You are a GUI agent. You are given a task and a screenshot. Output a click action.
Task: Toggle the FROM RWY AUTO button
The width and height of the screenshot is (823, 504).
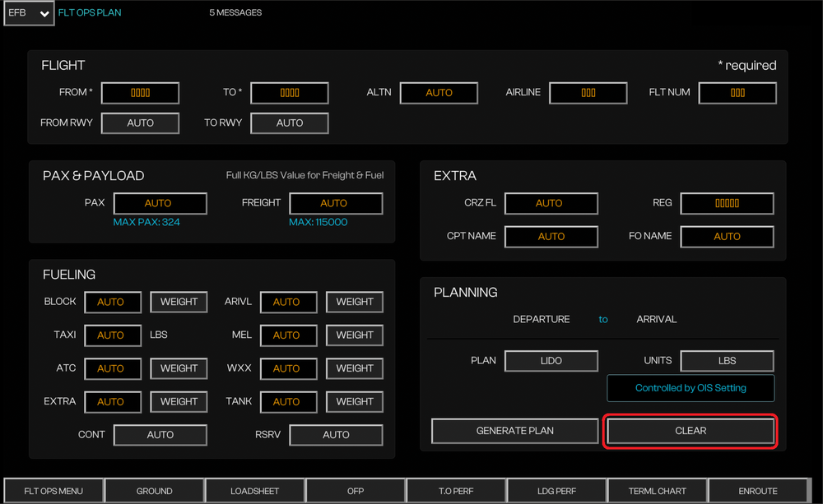140,123
